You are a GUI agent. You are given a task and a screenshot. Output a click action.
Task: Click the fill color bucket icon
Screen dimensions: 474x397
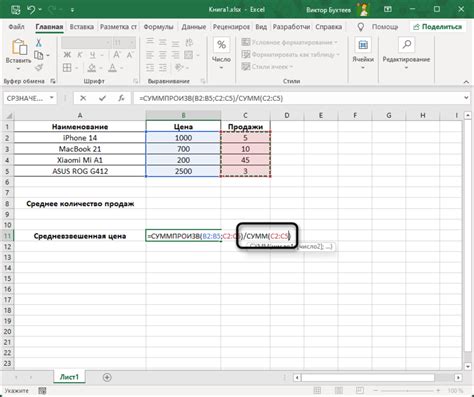click(92, 68)
